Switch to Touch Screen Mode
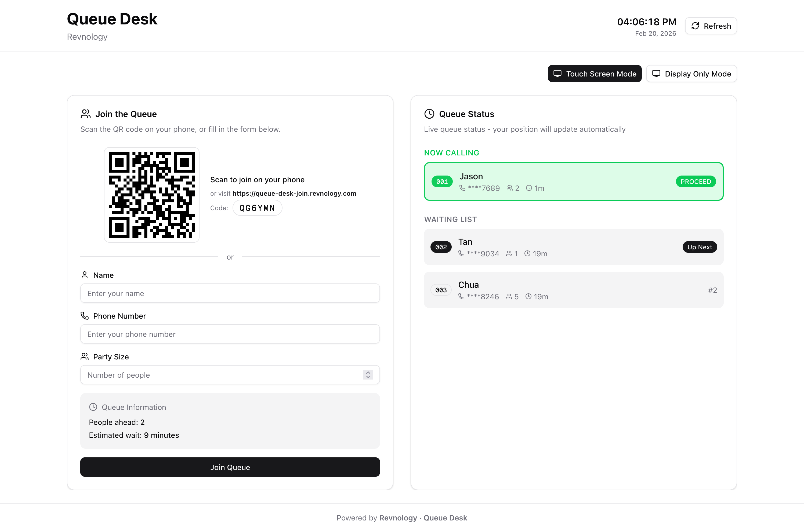This screenshot has height=532, width=804. (594, 74)
